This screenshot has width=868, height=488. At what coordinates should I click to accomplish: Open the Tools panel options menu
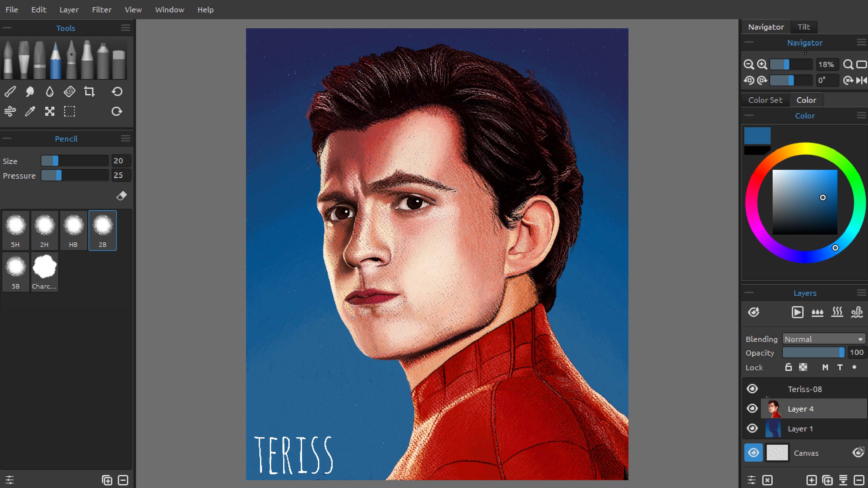click(x=126, y=28)
